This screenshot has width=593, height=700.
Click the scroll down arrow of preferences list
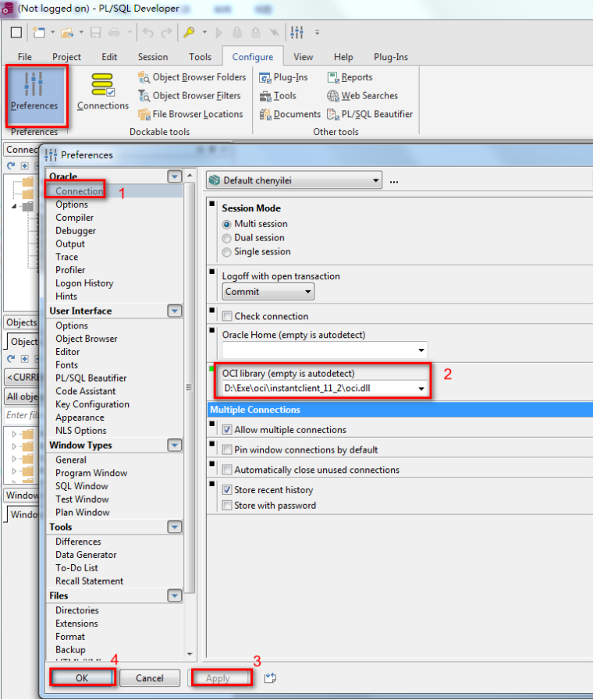click(x=190, y=654)
